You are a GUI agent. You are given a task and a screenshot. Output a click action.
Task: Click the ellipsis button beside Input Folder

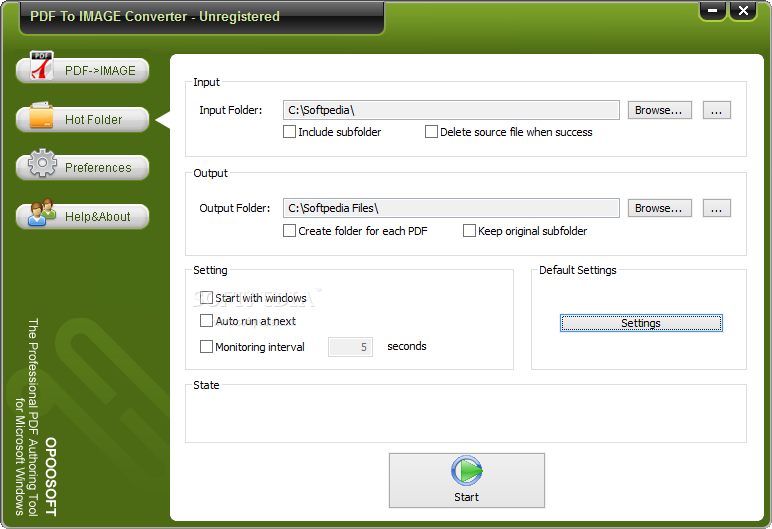716,110
